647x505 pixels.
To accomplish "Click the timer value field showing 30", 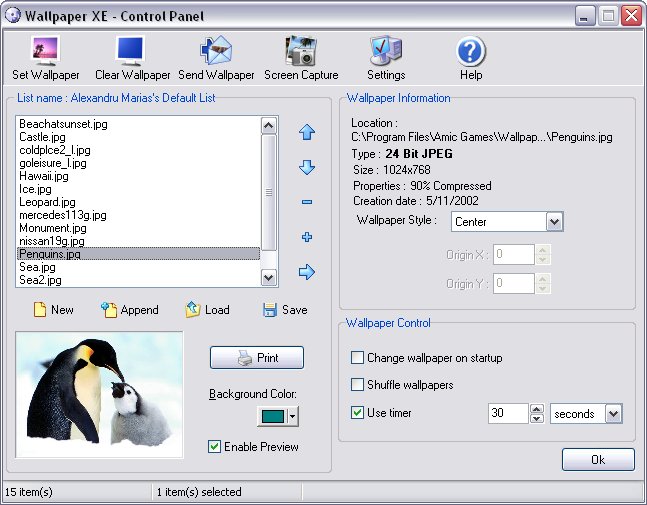I will [x=508, y=413].
